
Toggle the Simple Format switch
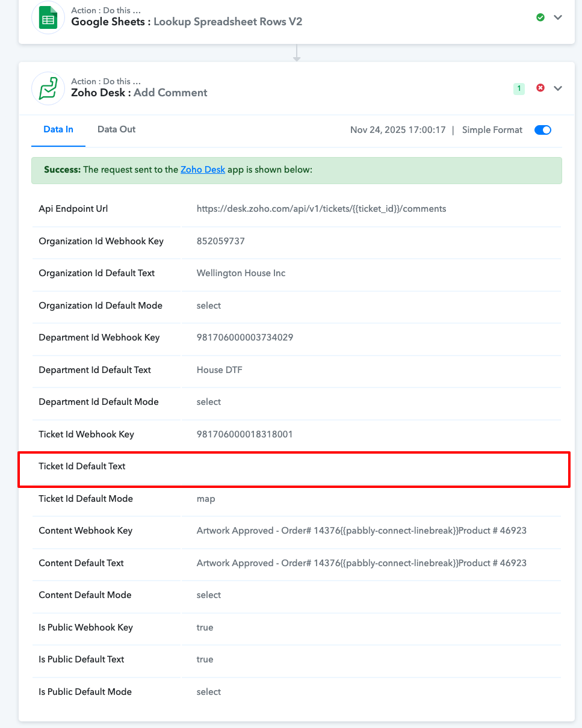point(542,130)
